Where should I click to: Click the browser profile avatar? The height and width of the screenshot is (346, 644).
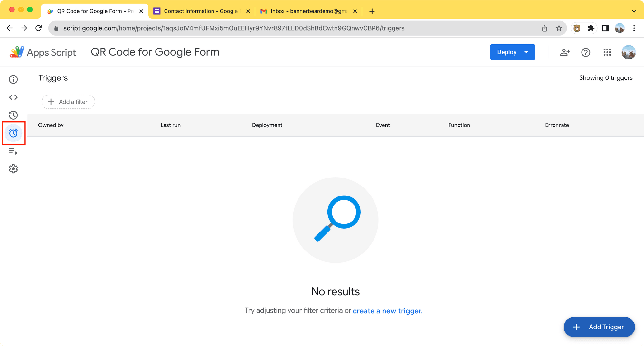[620, 28]
